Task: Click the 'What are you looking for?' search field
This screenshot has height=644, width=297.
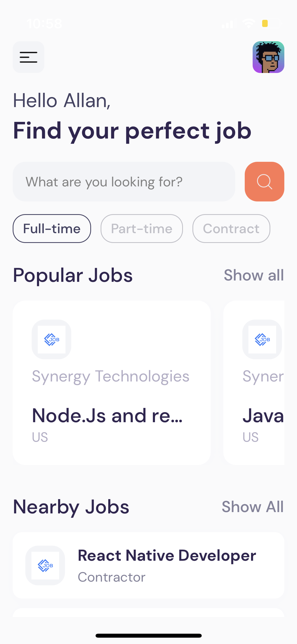Action: 124,181
